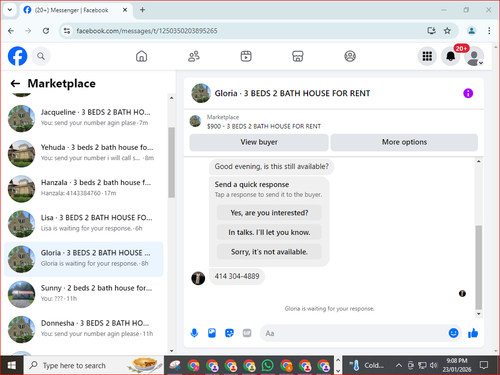Show hidden system tray icons

398,365
